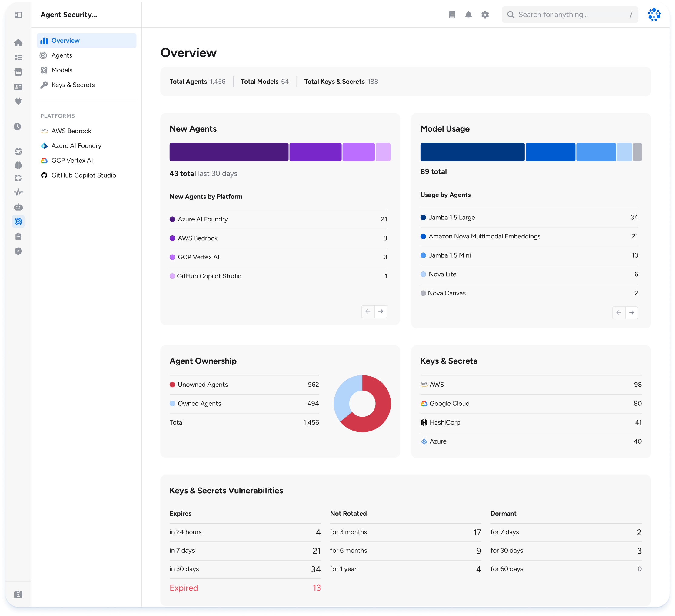Viewport: 675px width, 616px height.
Task: Open the settings gear icon
Action: (x=485, y=15)
